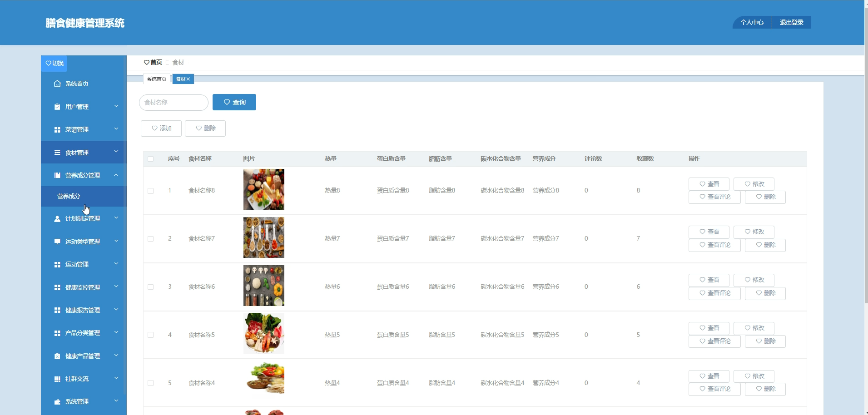Click 删除 for 食材名称7 row
868x415 pixels.
pos(765,245)
